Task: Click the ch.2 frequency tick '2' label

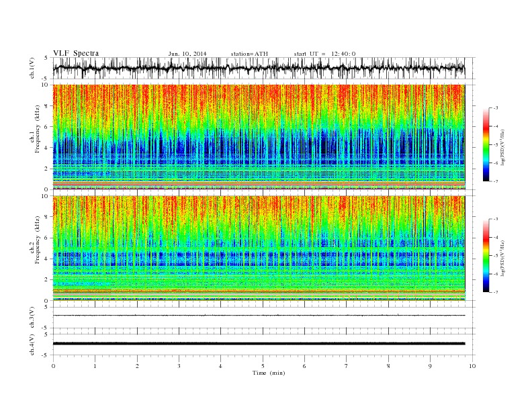Action: point(47,280)
